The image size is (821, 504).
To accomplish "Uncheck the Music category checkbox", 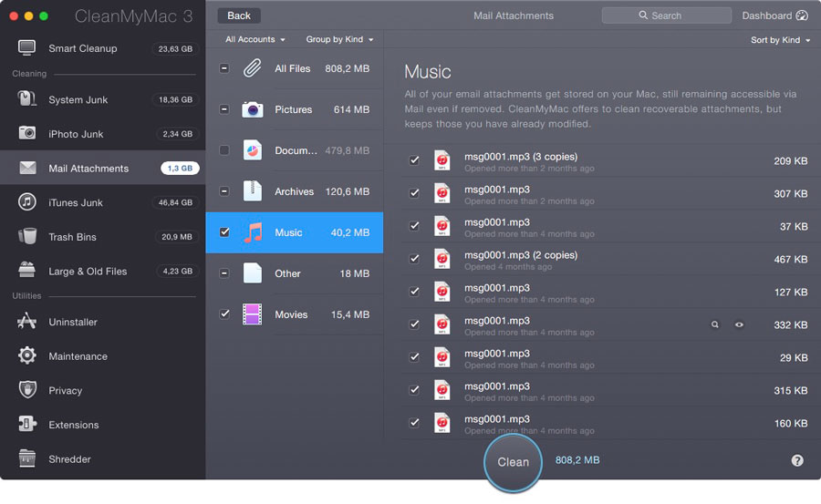I will pos(224,231).
